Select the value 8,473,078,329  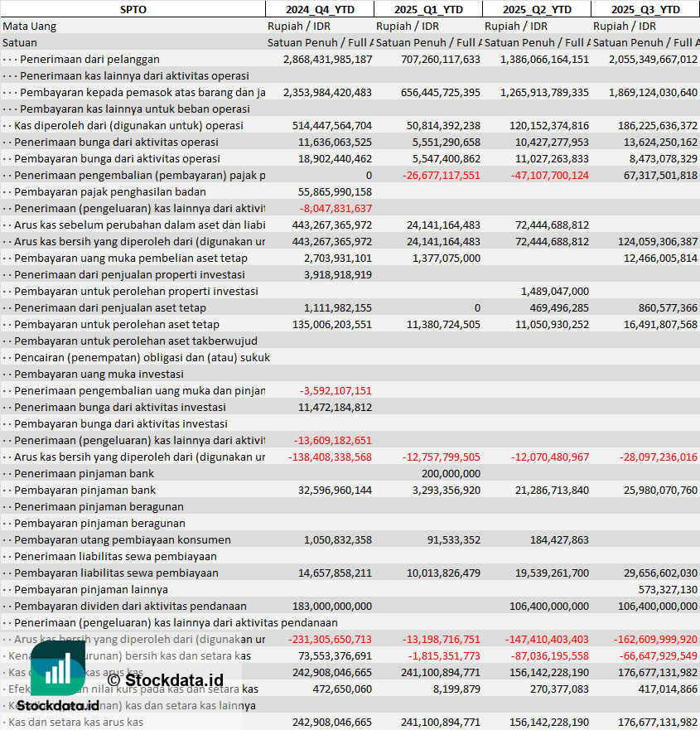tap(664, 159)
